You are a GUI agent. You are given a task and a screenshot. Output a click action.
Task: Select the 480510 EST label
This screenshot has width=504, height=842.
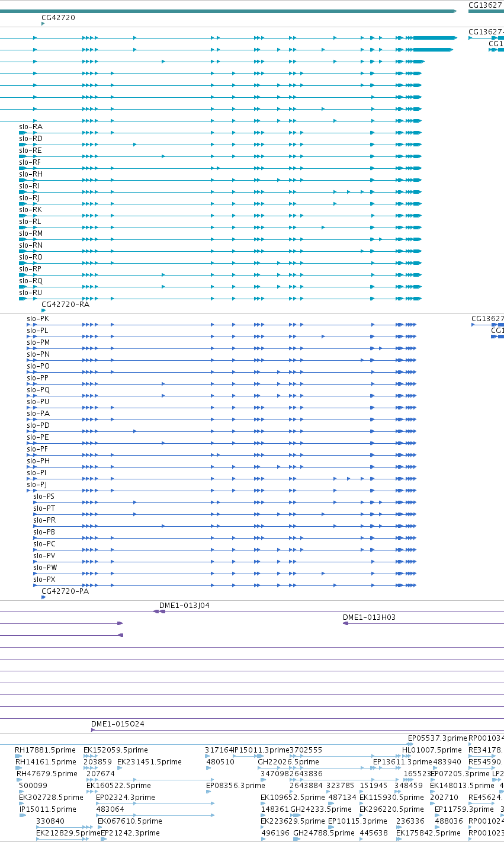click(x=220, y=762)
